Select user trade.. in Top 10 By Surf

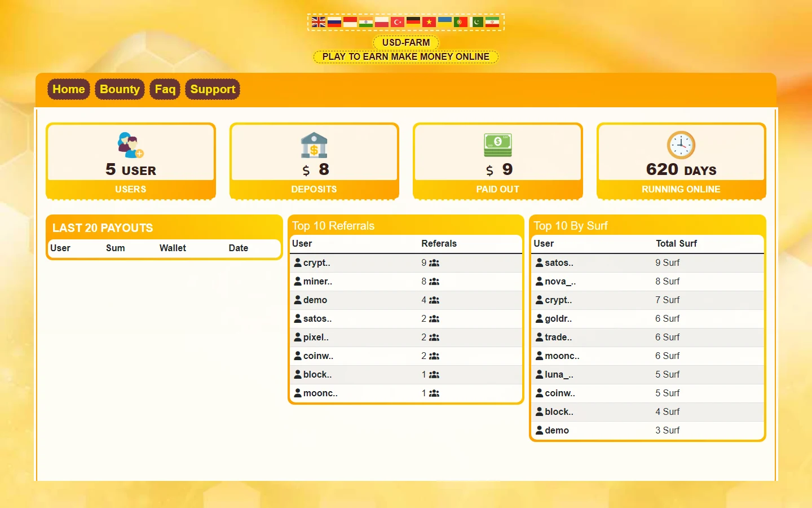click(558, 337)
